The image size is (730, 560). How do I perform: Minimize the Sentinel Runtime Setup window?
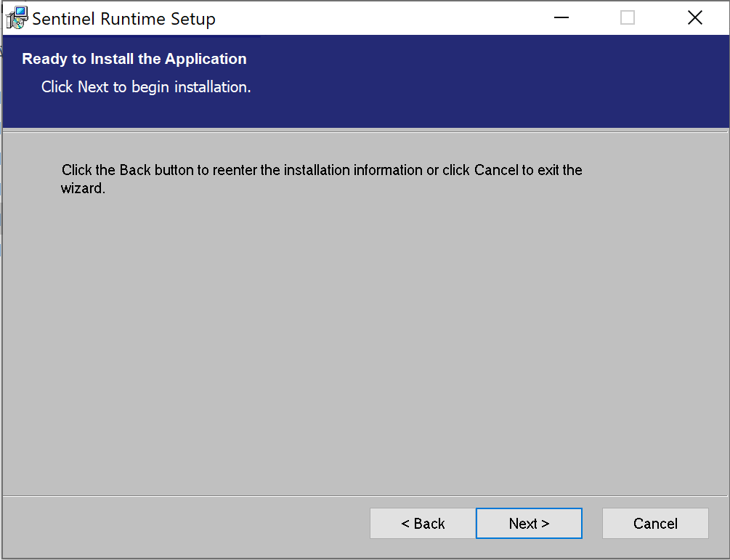pyautogui.click(x=561, y=18)
